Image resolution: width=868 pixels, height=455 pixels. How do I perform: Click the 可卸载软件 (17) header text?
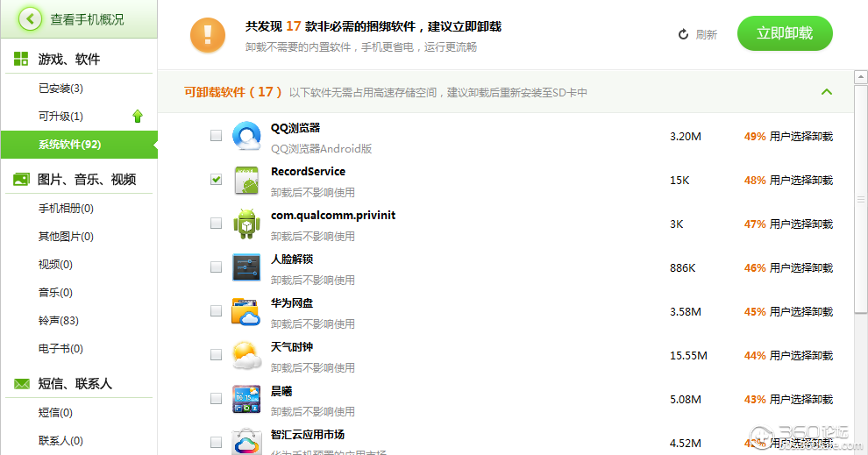point(232,92)
